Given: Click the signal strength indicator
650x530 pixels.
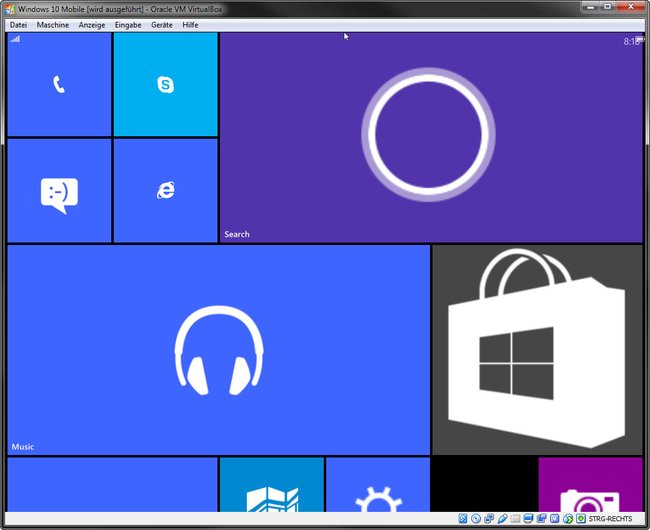Looking at the screenshot, I should point(15,39).
